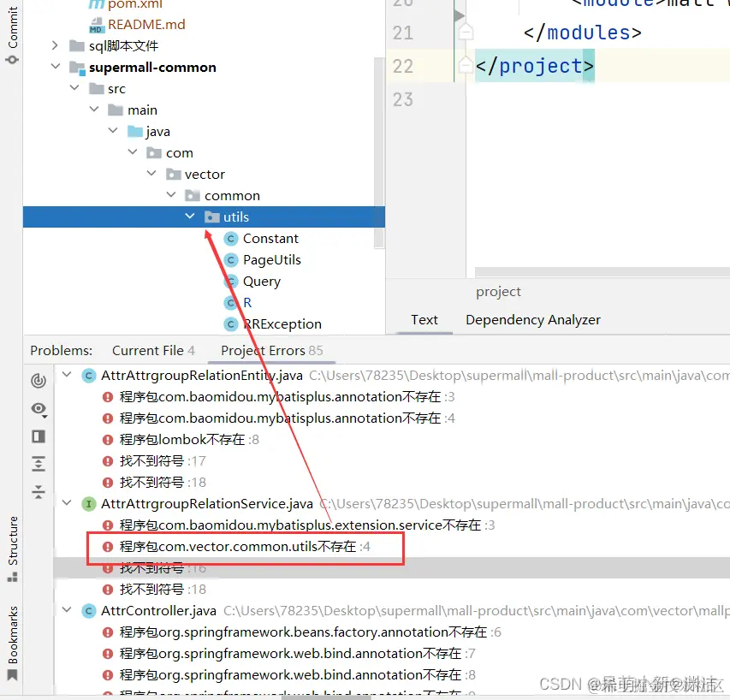Open the Structure tool window
Viewport: 730px width, 700px height.
pyautogui.click(x=13, y=549)
